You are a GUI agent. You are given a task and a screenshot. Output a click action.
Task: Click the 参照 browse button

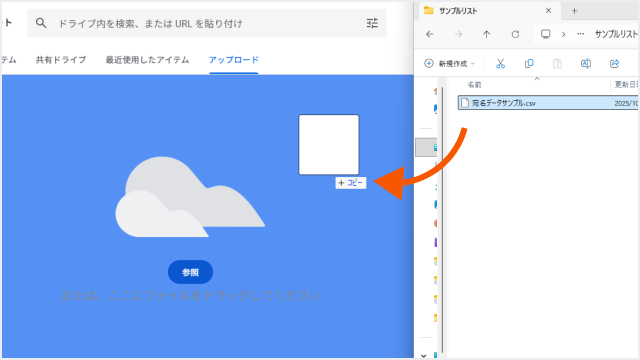pos(190,272)
